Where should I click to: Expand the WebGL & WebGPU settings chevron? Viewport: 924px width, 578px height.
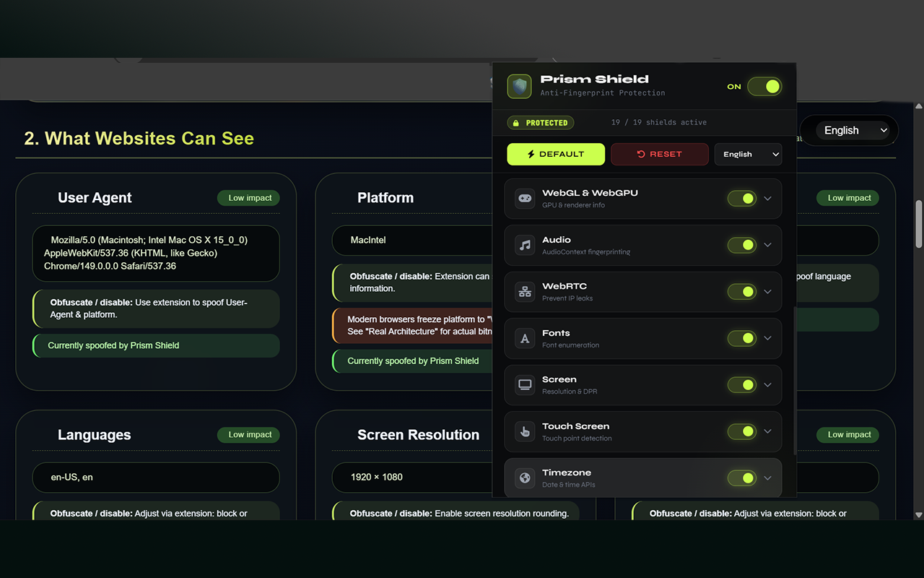(x=767, y=199)
